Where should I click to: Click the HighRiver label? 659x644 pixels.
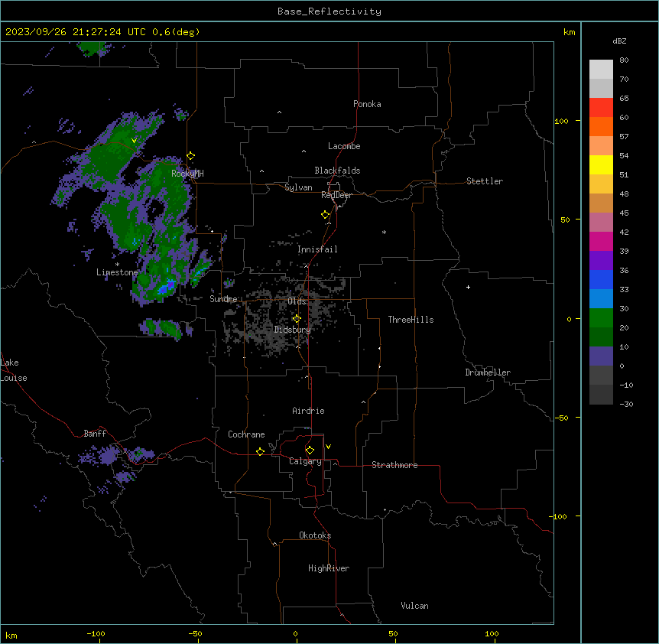(329, 568)
